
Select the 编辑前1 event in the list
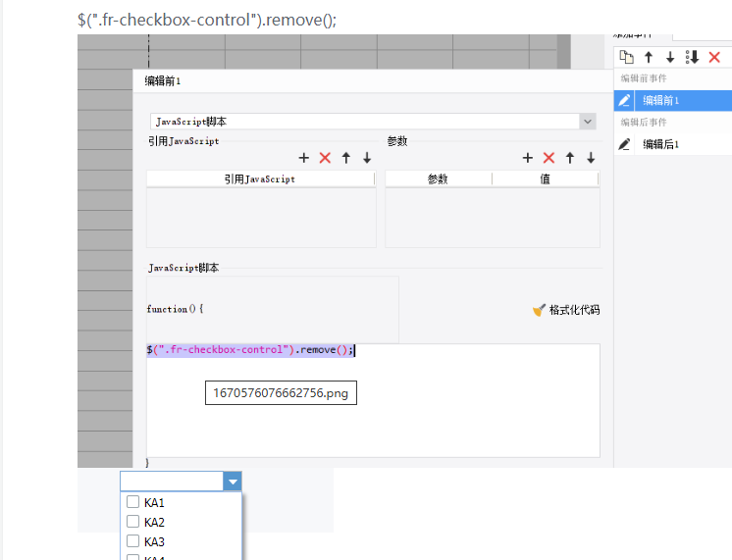(x=673, y=100)
